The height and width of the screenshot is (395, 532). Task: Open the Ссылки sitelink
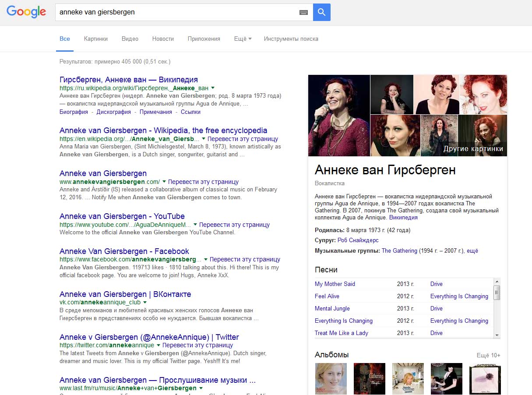pyautogui.click(x=190, y=112)
